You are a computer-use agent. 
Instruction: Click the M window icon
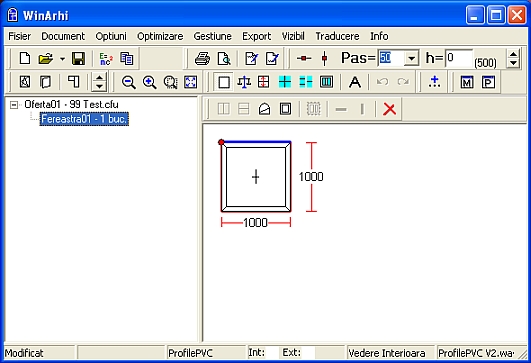click(x=467, y=82)
